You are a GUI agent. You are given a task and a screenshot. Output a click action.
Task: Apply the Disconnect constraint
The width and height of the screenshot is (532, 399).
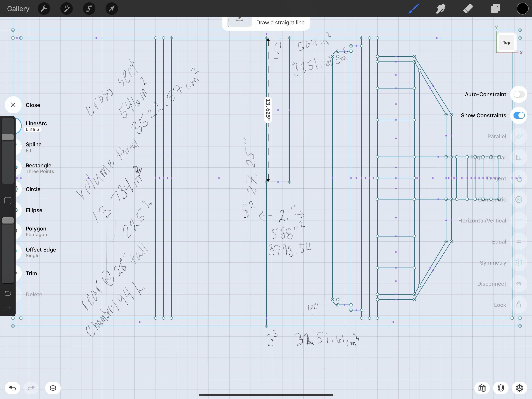coord(519,284)
